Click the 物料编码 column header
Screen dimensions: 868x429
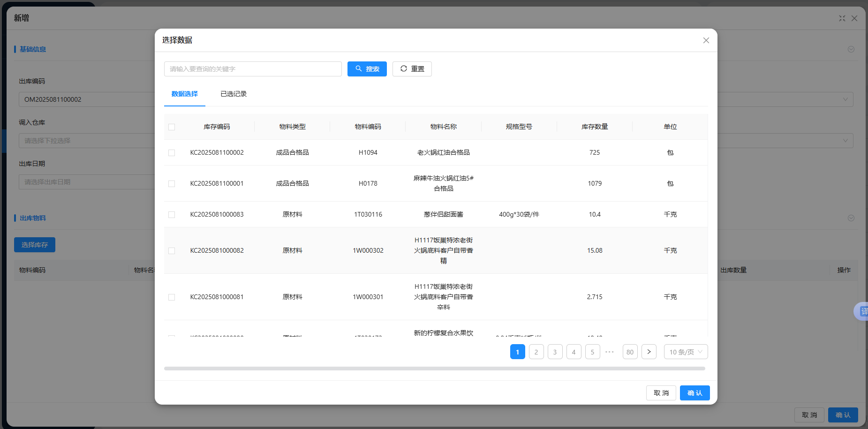pyautogui.click(x=368, y=127)
